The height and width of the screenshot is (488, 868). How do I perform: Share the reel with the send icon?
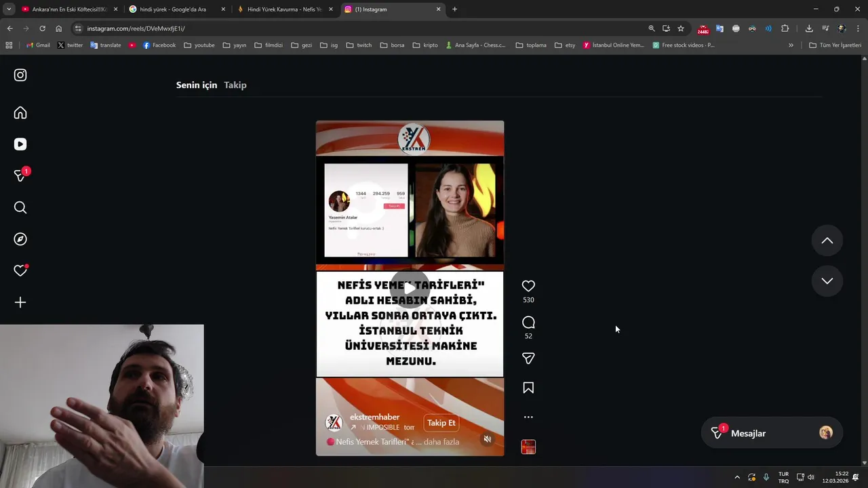528,358
